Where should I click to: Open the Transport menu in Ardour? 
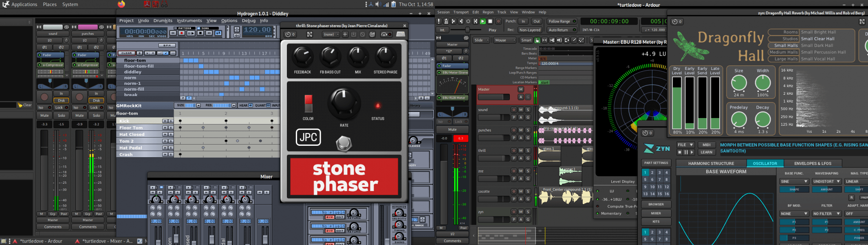461,12
